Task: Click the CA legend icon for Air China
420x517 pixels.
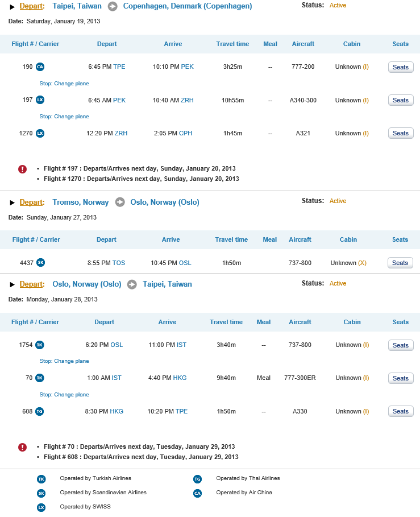Action: 197,493
